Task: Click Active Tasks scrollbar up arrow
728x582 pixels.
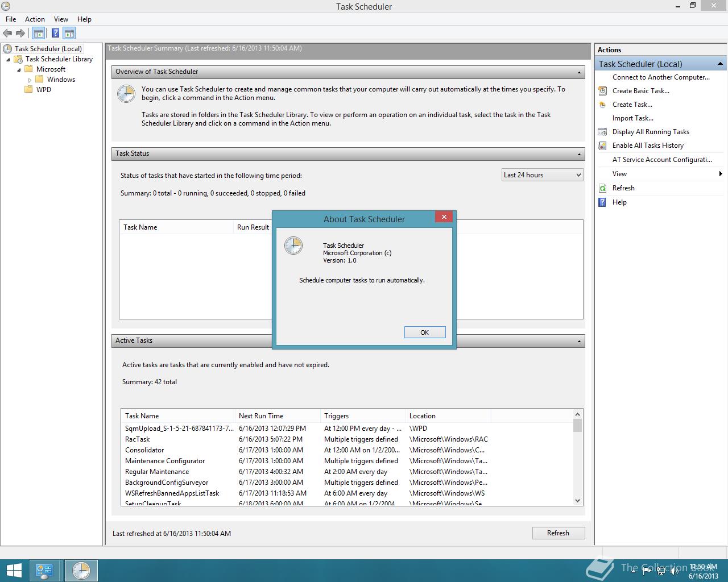Action: coord(578,414)
